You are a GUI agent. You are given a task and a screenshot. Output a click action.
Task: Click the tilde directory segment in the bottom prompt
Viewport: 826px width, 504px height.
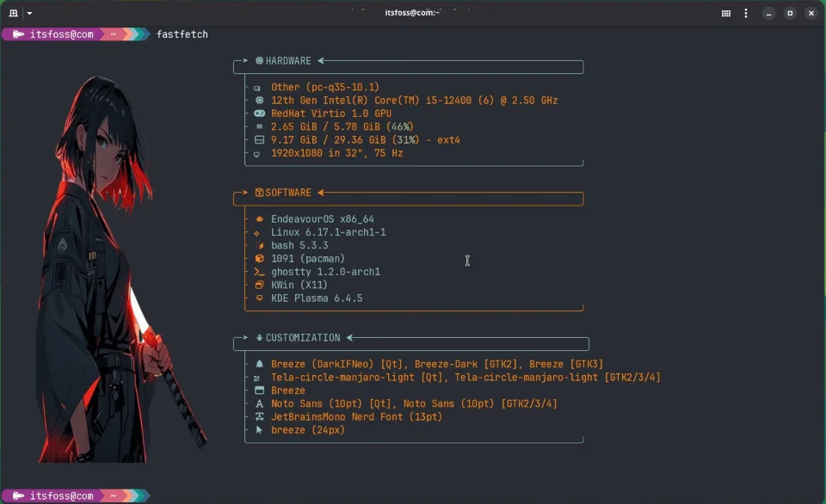[x=114, y=495]
